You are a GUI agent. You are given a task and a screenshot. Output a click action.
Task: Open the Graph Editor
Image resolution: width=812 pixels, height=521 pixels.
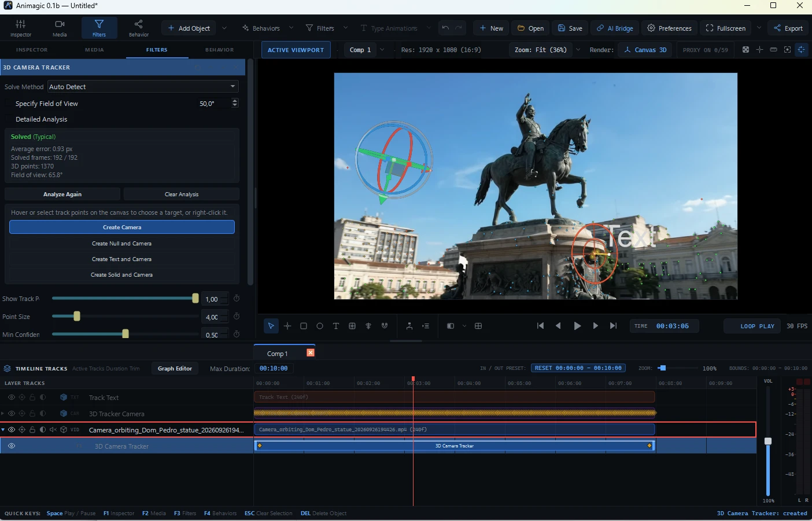tap(175, 368)
